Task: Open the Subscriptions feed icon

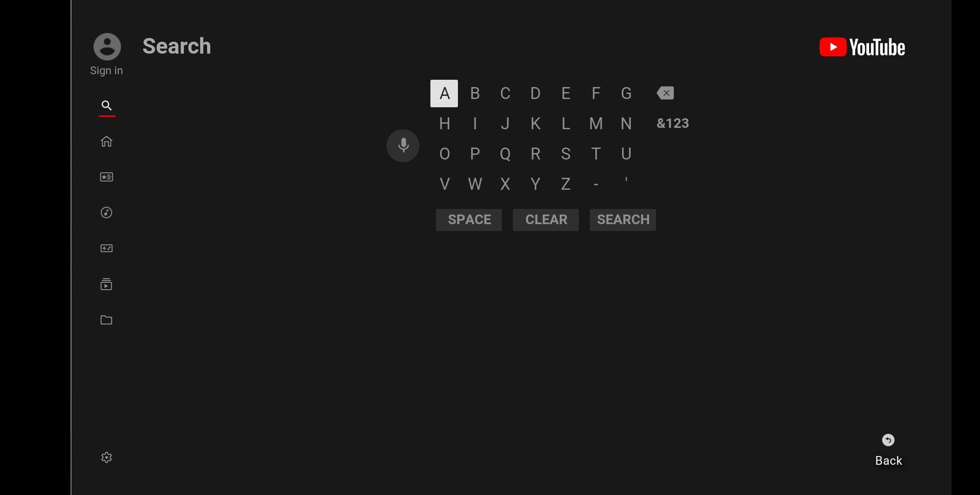Action: coord(106,284)
